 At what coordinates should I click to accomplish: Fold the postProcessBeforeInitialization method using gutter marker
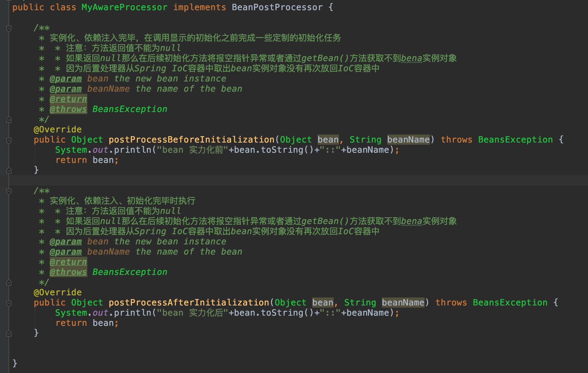coord(9,140)
